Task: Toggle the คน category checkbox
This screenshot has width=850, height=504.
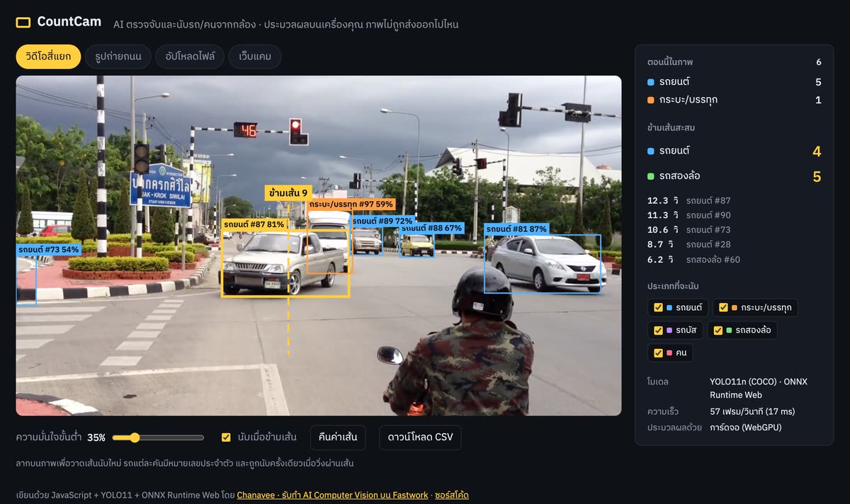Action: (x=658, y=353)
